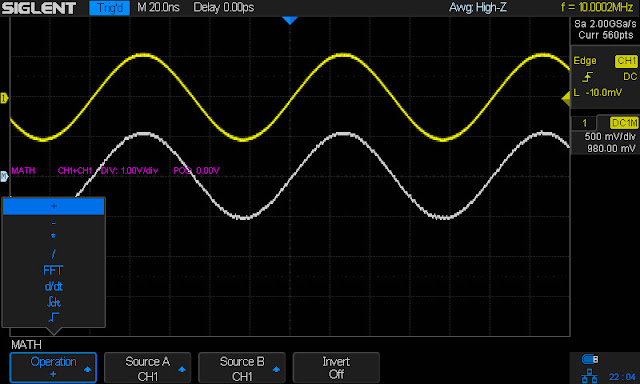Choose the minus operation from the list
Viewport: 640px width, 384px height.
pyautogui.click(x=53, y=223)
